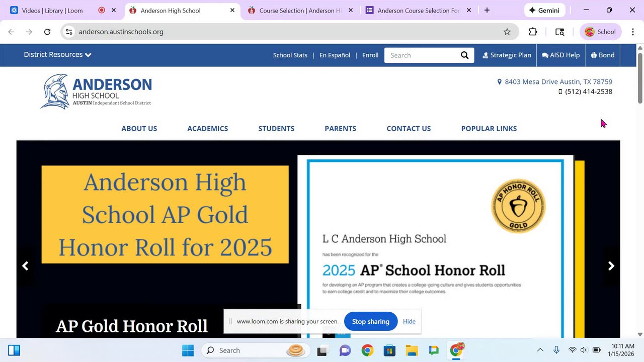Open the Widgets panel in the taskbar
This screenshot has height=362, width=644.
(14, 350)
